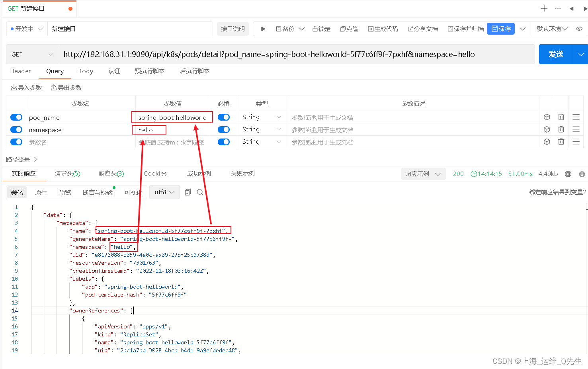Click cube icon in namespace row

[547, 129]
